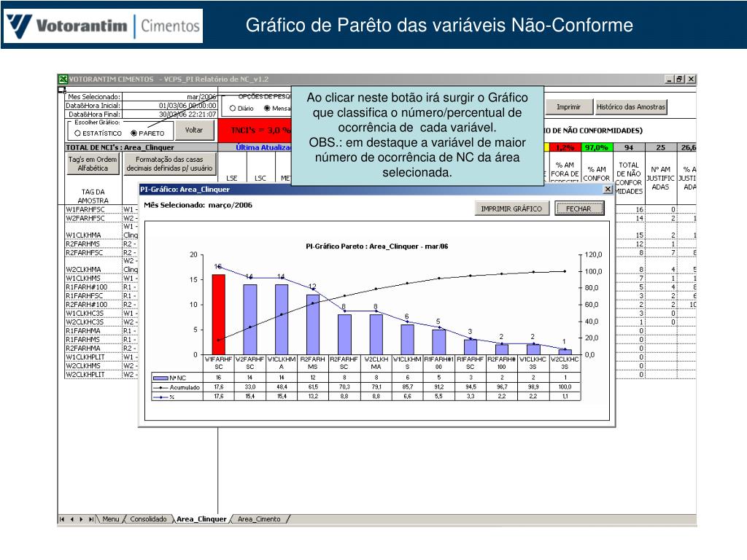The height and width of the screenshot is (560, 747).
Task: Click the W1FARHFSC tag cell
Action: [93, 209]
